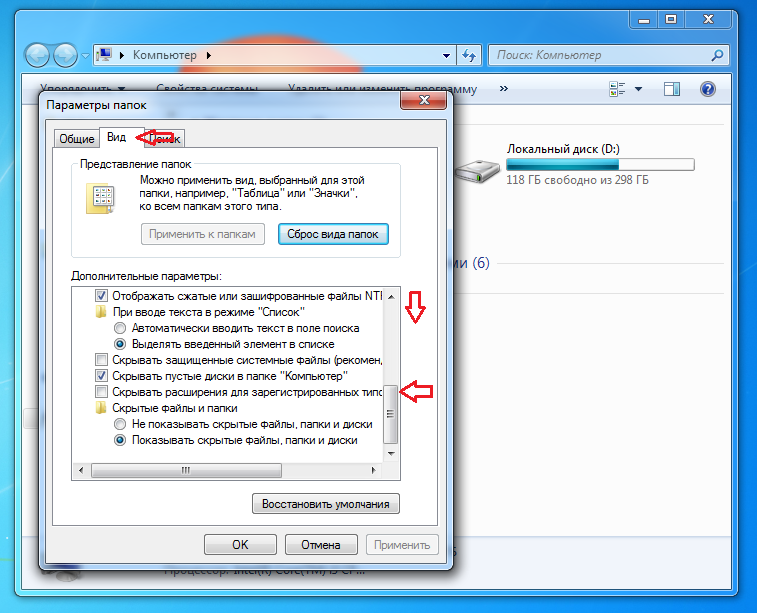The image size is (757, 613).
Task: Click scroll up arrow in settings list
Action: (x=391, y=296)
